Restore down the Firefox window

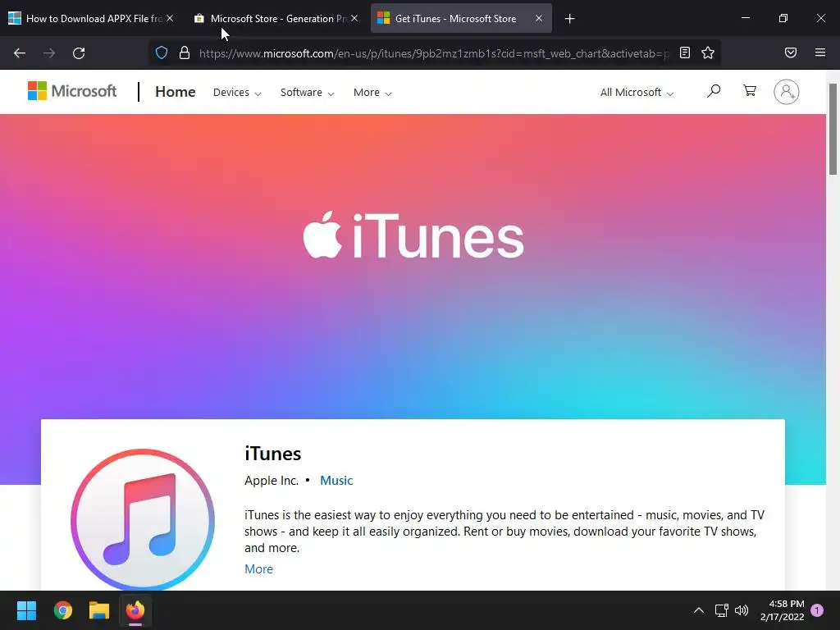pyautogui.click(x=783, y=18)
